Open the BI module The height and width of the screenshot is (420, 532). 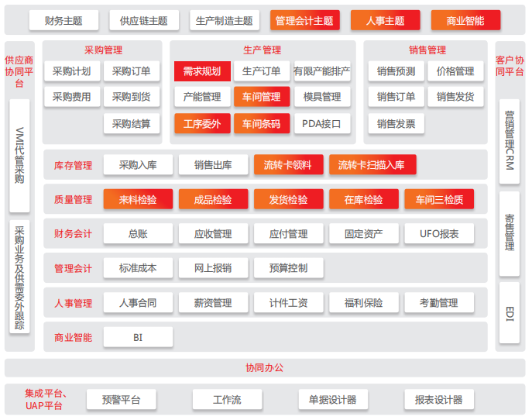tap(138, 338)
